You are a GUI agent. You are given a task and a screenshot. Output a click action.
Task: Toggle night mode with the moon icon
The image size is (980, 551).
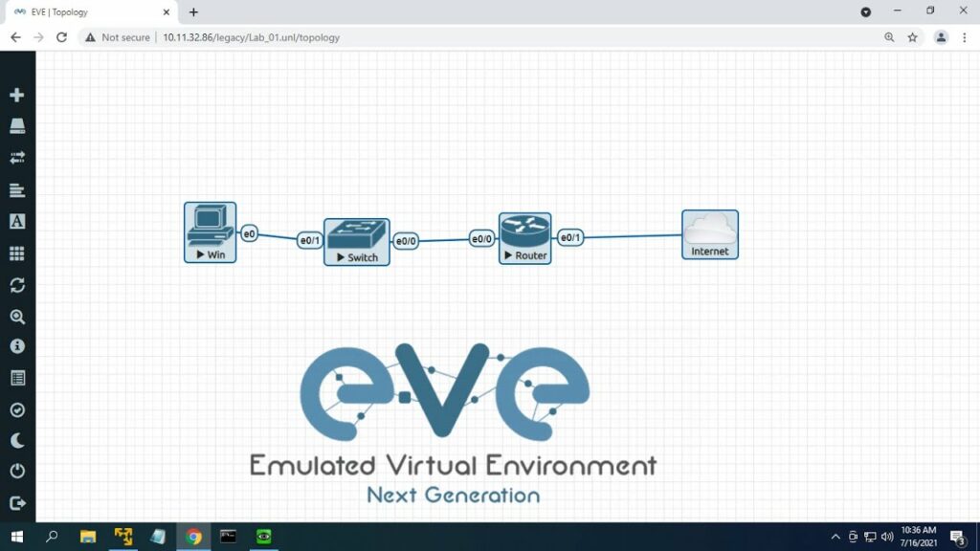[x=17, y=440]
